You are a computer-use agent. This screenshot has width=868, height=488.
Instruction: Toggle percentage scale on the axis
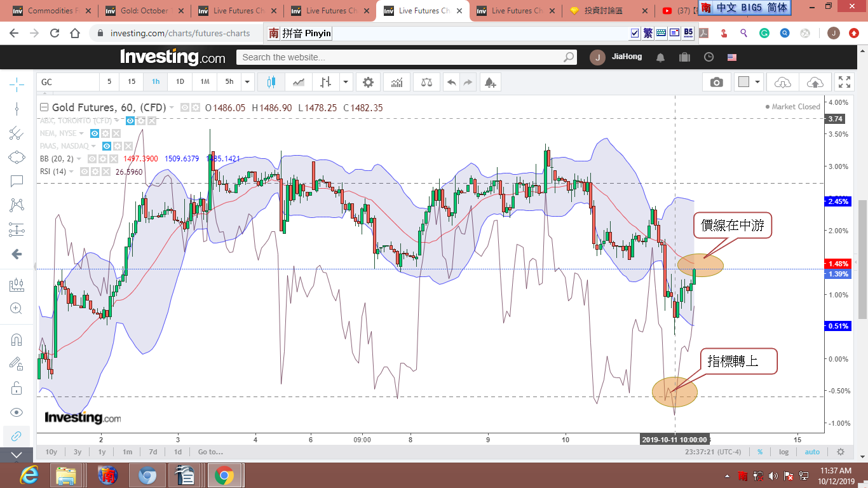point(759,452)
